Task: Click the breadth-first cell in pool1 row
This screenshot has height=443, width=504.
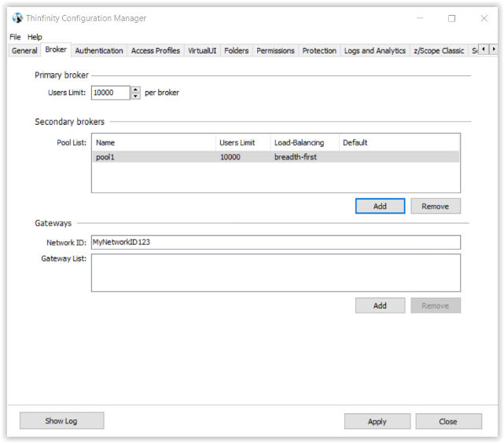Action: 296,157
